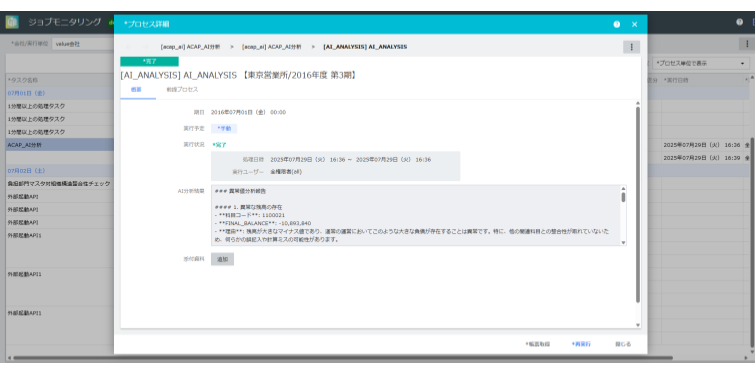
Task: Click the dialog content's vertical scrollbar
Action: point(638,205)
